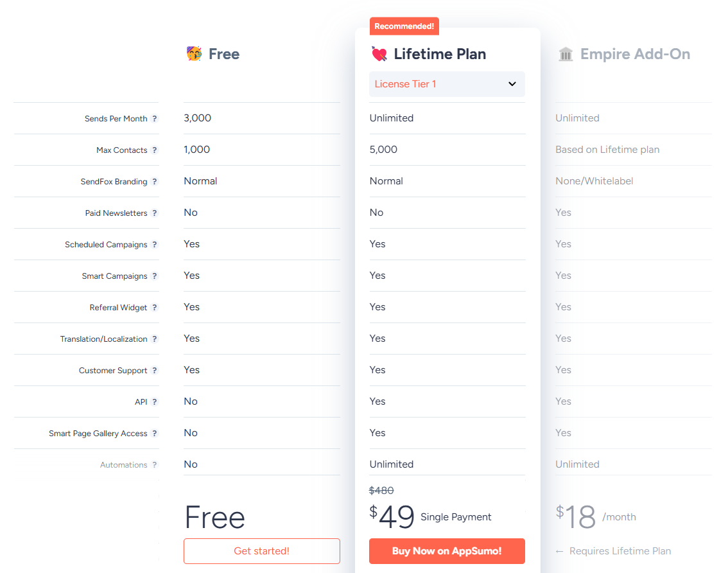Open the License Tier 1 dropdown
Image resolution: width=728 pixels, height=573 pixels.
(x=447, y=84)
